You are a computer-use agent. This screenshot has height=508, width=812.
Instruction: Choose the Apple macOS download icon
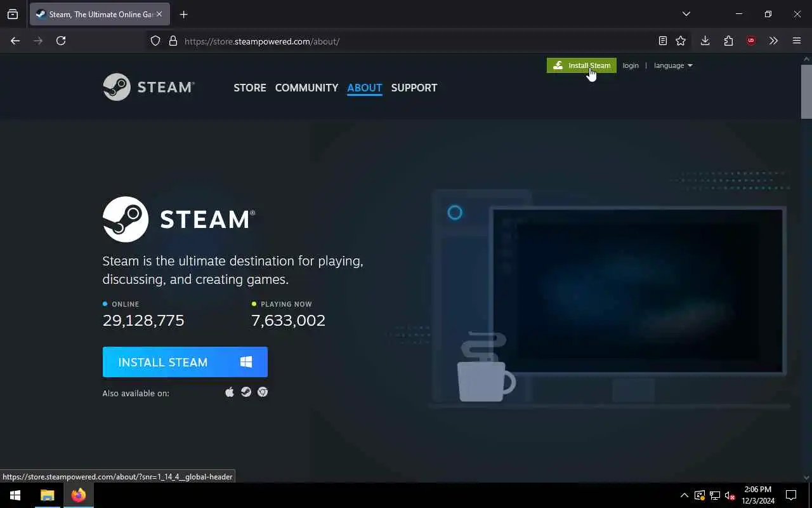coord(230,392)
